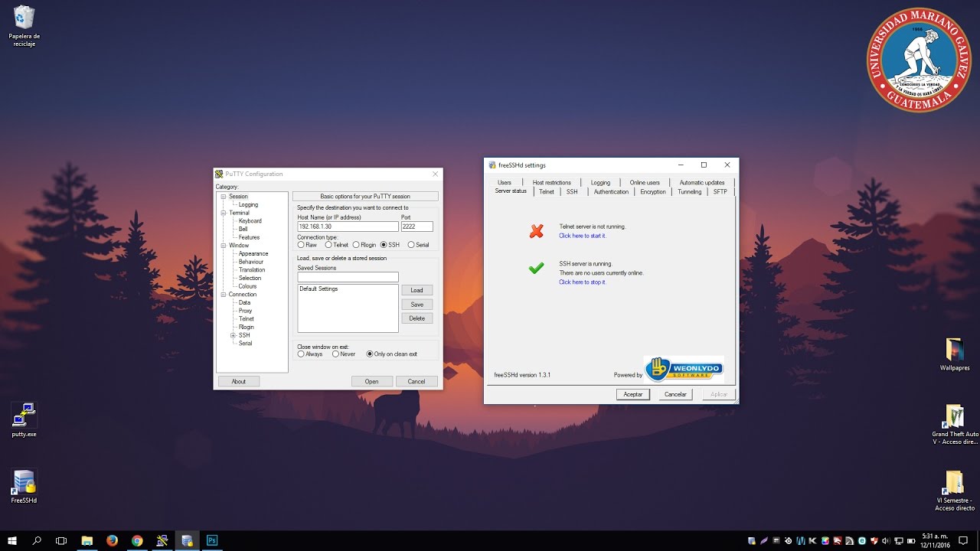Collapse the Terminal node in PuTTY tree
Screen dimensions: 980x551
point(224,213)
